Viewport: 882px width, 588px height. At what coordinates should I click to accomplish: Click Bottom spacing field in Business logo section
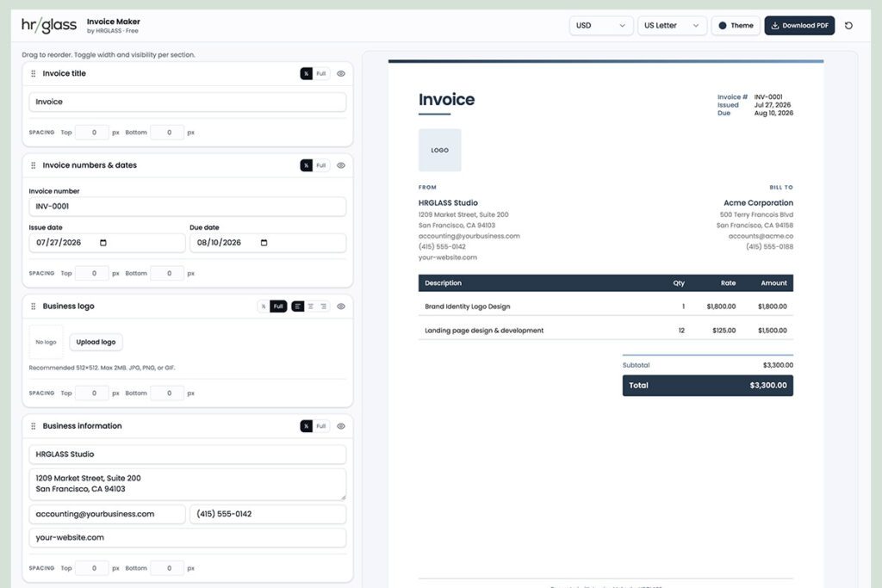[167, 393]
